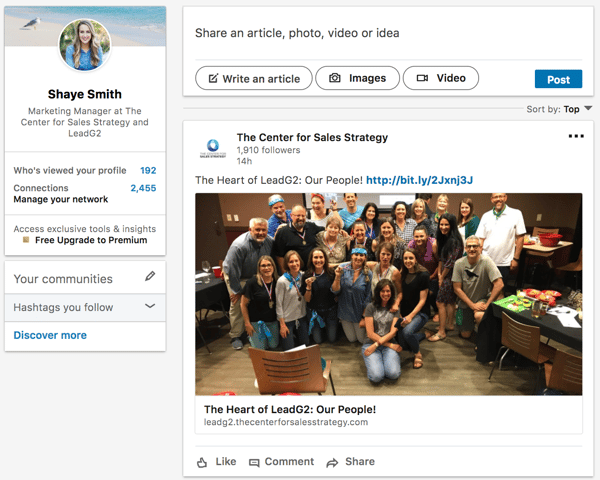Open Who's viewed your profile stat

click(85, 170)
